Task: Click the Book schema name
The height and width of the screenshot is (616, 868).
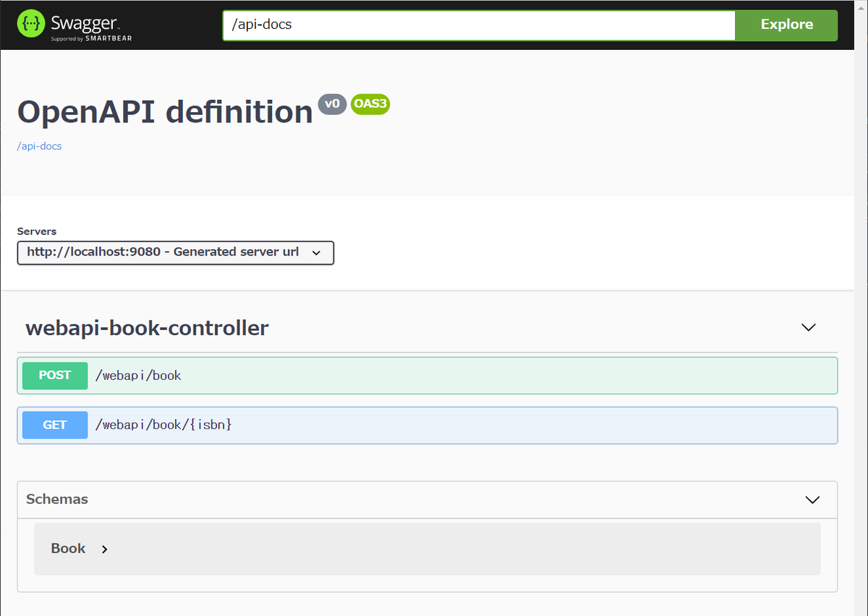Action: [68, 549]
